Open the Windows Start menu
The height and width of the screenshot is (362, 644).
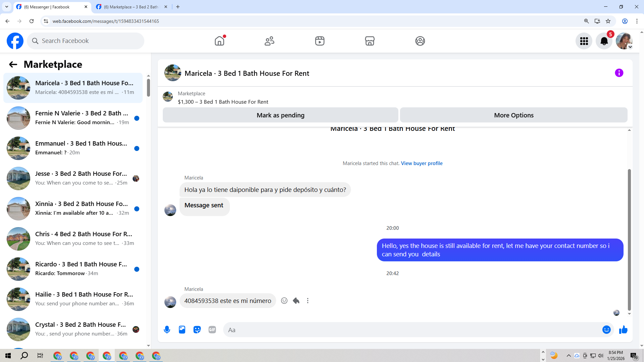point(8,356)
